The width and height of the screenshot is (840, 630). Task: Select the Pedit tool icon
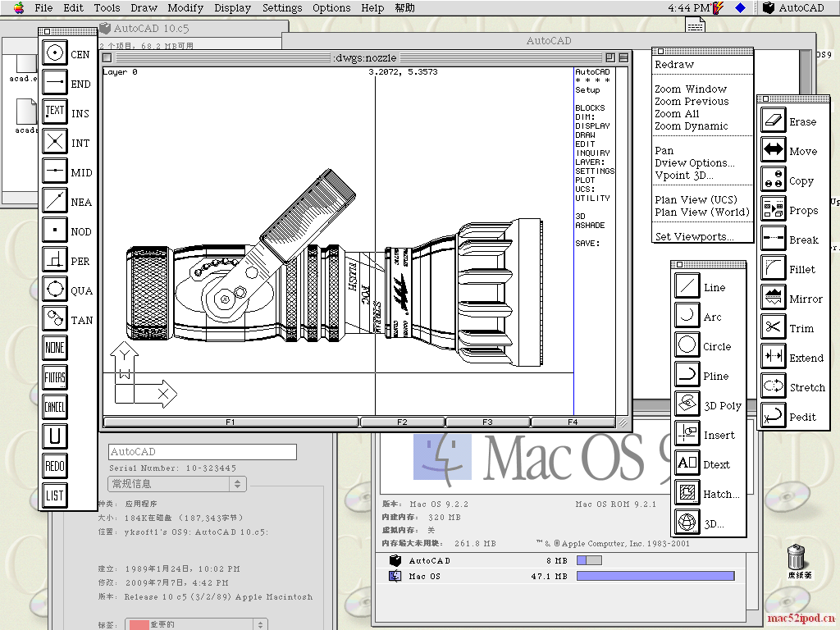click(x=773, y=414)
